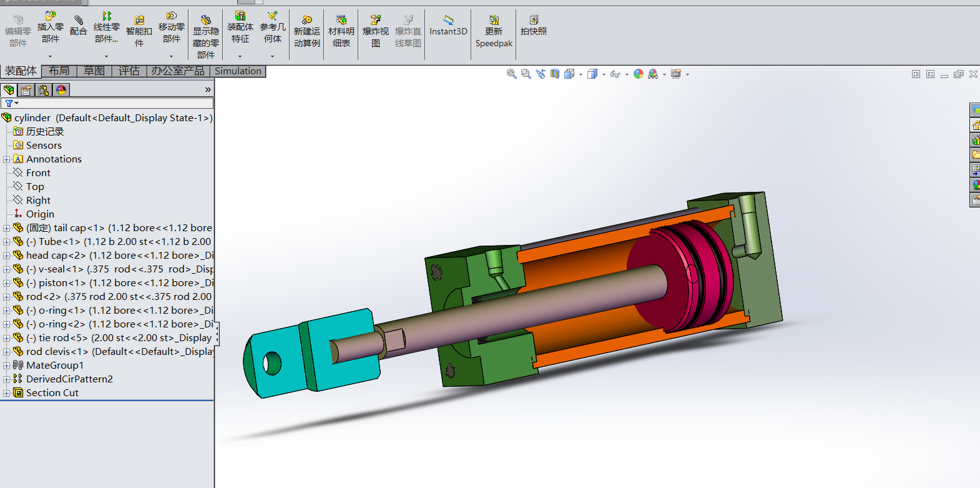Click the 材料明细表 bill of materials icon
This screenshot has width=980, height=488.
341,31
